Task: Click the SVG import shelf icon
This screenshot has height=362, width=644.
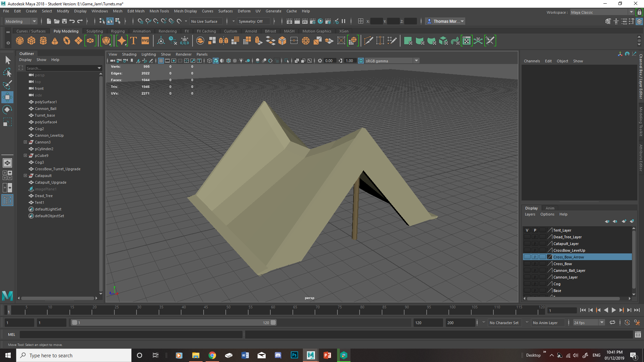Action: [x=145, y=41]
